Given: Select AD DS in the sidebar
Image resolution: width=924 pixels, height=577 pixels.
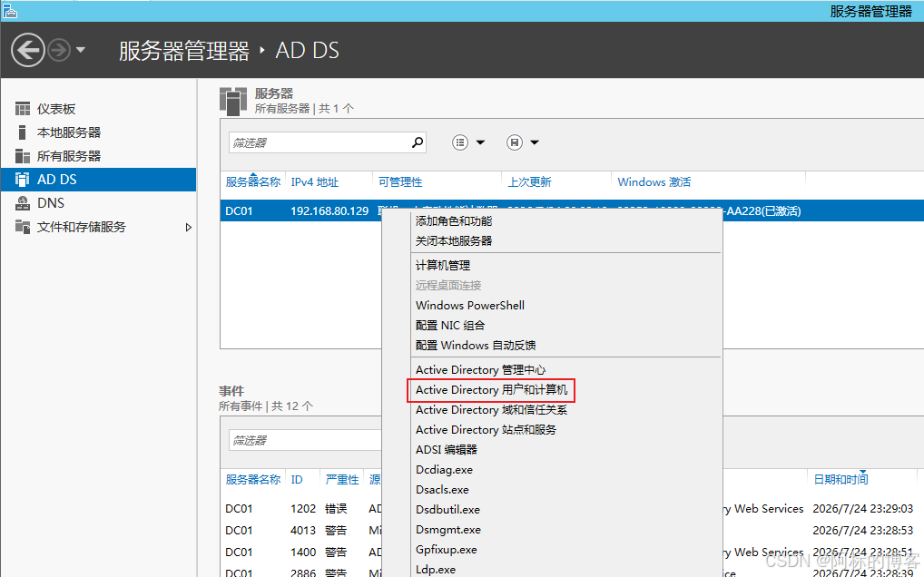Looking at the screenshot, I should (98, 180).
